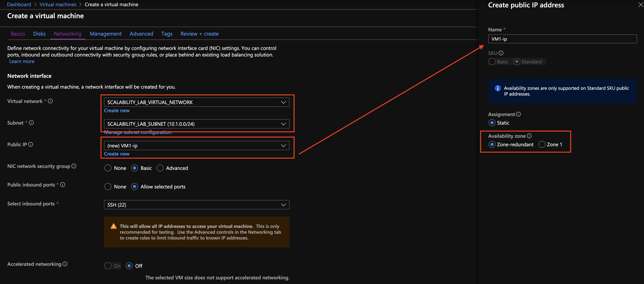Click info icon next to Public IP
The image size is (644, 284).
click(31, 144)
